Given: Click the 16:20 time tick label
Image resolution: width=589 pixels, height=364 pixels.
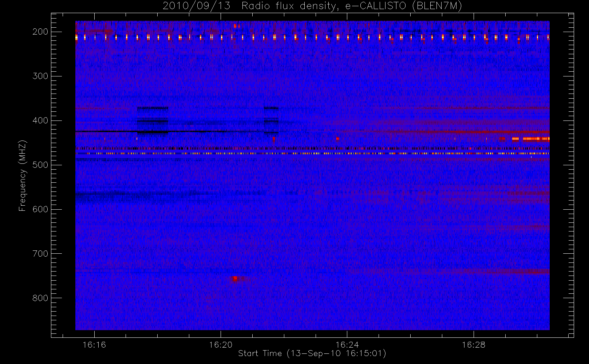Looking at the screenshot, I should (x=221, y=345).
